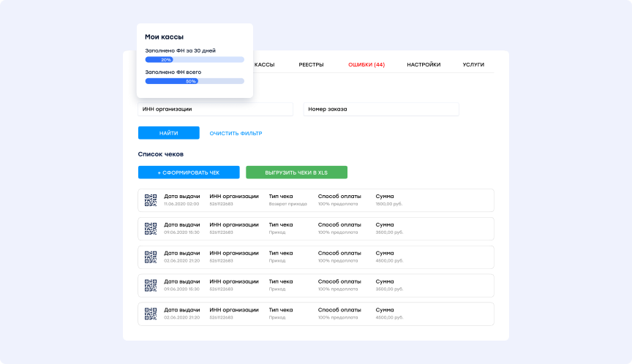This screenshot has height=364, width=632.
Task: Open the НАСТРОЙКИ tab
Action: [x=424, y=65]
